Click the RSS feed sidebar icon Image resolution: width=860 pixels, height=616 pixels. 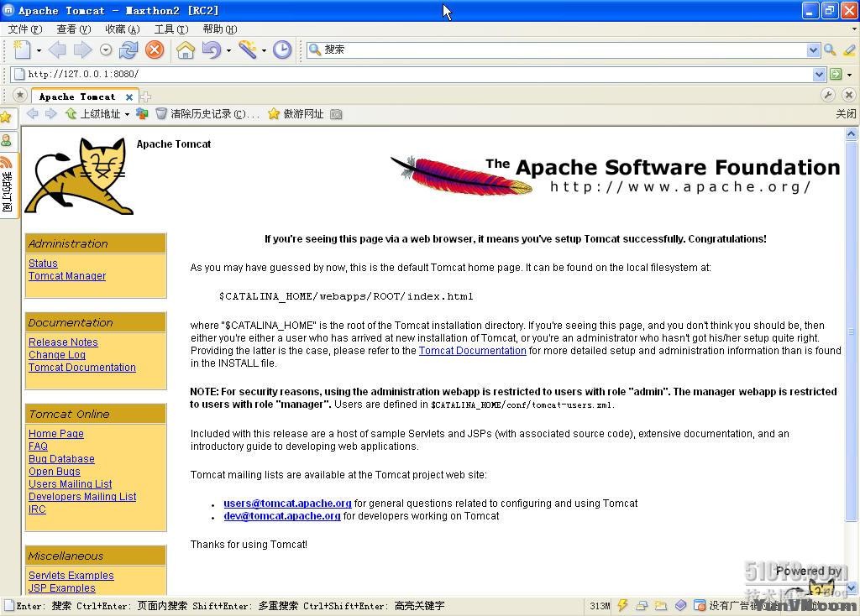[6, 162]
